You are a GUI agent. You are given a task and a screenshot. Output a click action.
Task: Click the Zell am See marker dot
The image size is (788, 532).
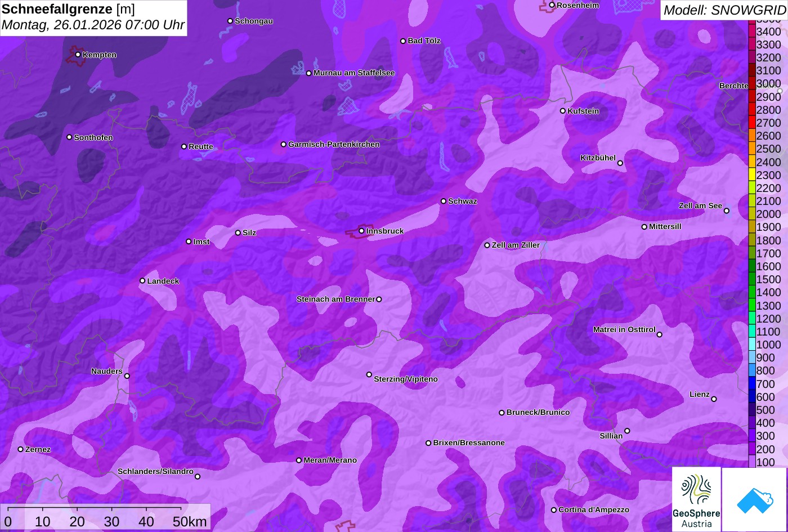click(727, 211)
